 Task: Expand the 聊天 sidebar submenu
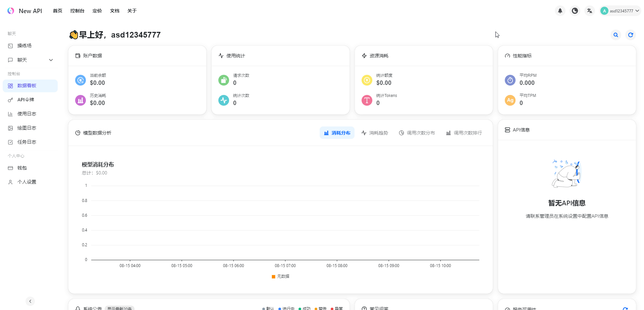click(x=51, y=60)
